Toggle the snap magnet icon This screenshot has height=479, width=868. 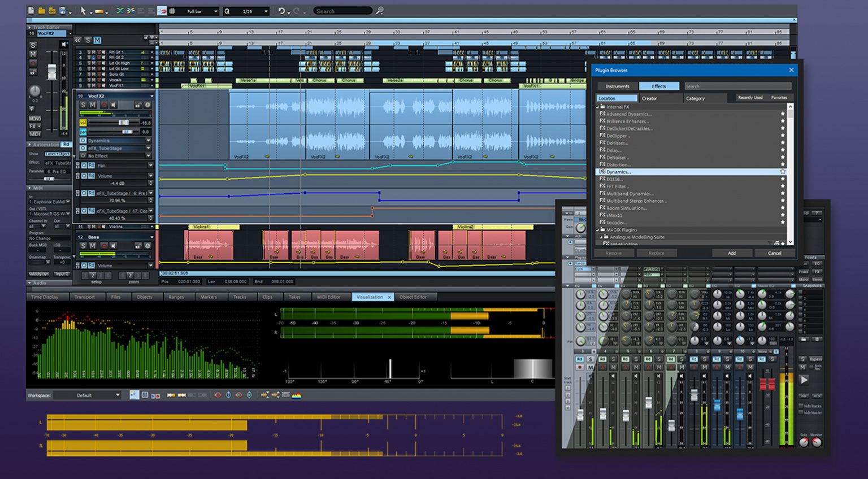pos(162,11)
